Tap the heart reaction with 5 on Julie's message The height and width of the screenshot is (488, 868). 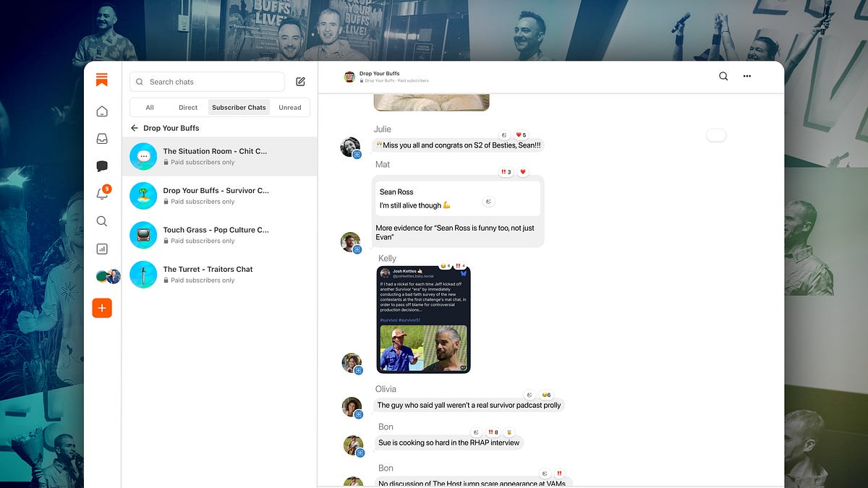pyautogui.click(x=521, y=135)
